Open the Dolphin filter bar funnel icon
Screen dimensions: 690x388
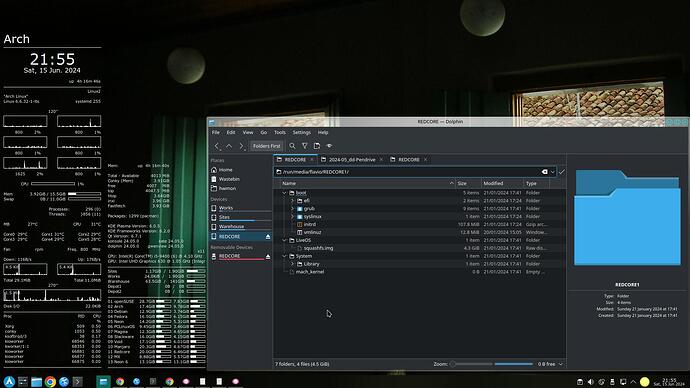click(305, 146)
